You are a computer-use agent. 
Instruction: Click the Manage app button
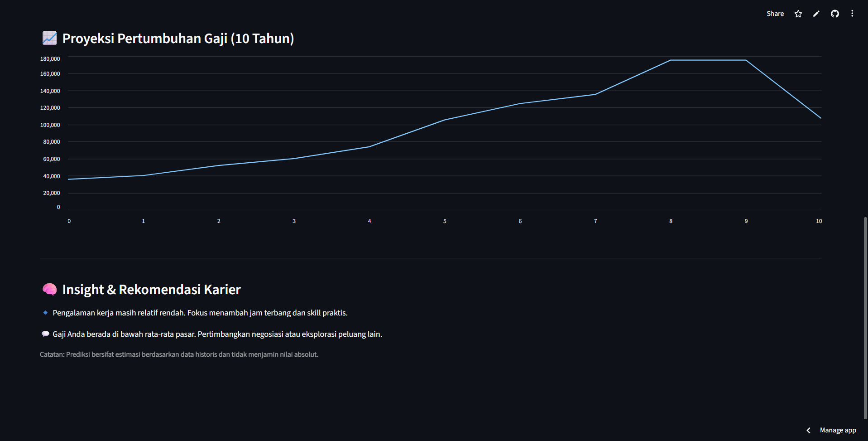838,430
